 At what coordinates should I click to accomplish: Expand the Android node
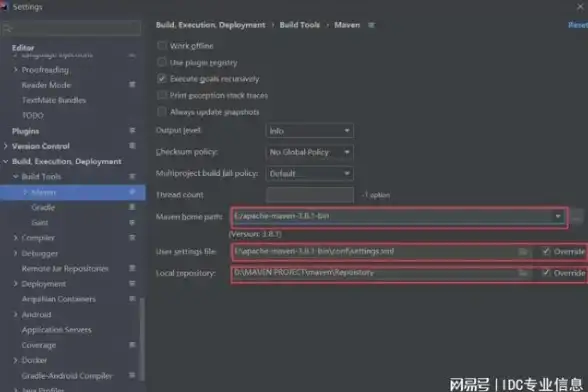coord(15,314)
